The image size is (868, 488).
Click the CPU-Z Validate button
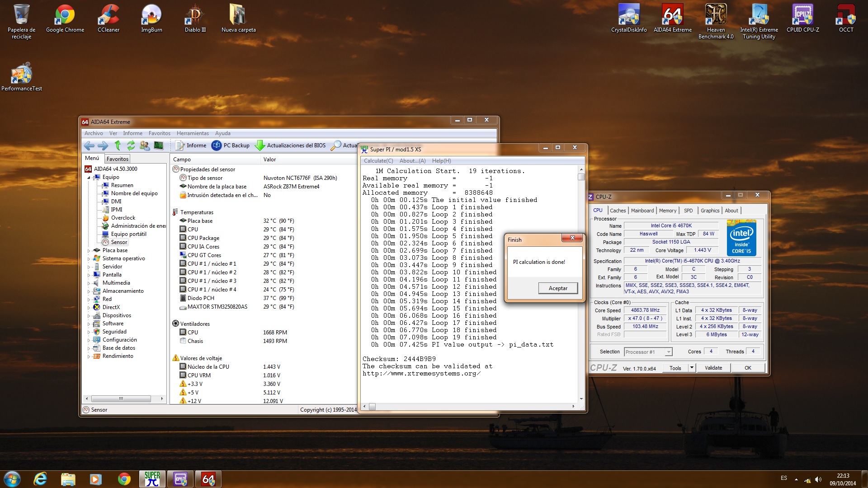pos(713,368)
